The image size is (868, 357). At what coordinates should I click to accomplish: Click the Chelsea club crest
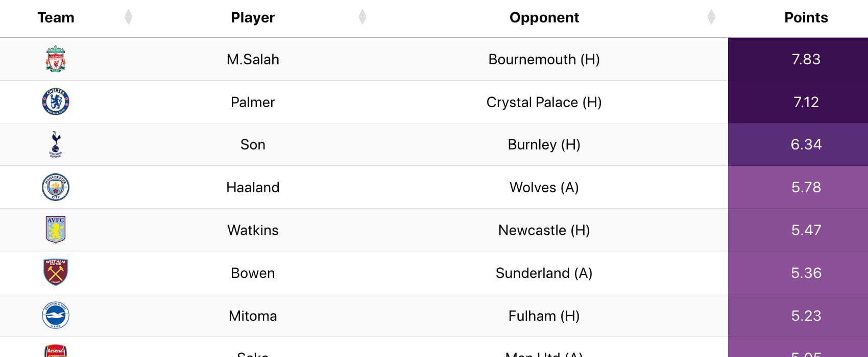56,101
